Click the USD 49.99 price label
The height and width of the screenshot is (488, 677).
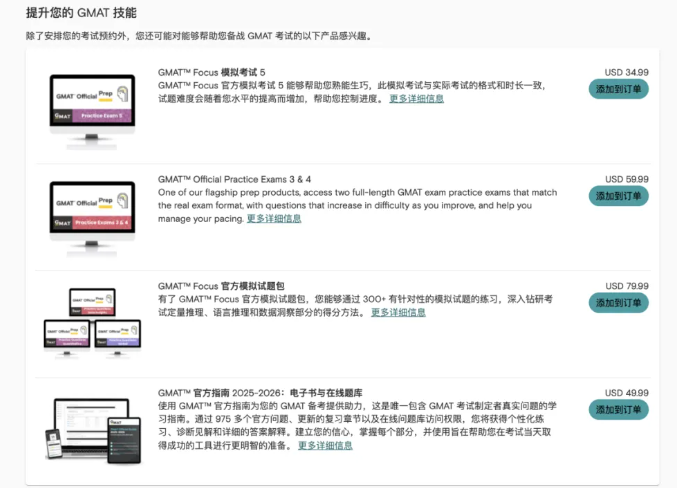pos(626,392)
